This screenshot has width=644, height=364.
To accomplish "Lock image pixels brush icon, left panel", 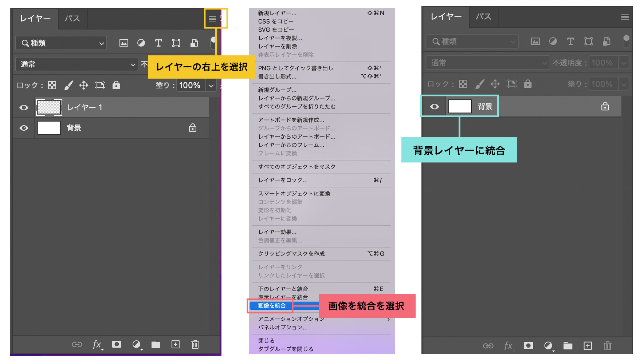I will (68, 85).
